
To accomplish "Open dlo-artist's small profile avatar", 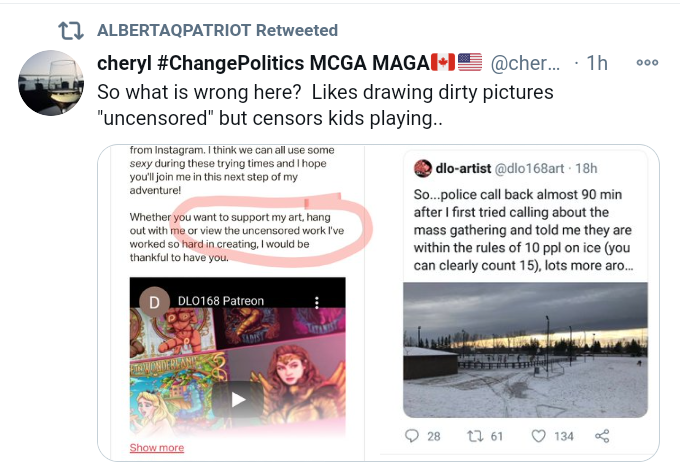I will (421, 169).
